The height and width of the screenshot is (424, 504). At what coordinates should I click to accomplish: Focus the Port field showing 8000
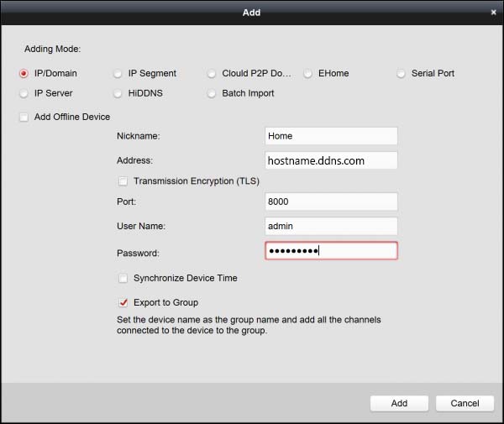click(x=330, y=202)
